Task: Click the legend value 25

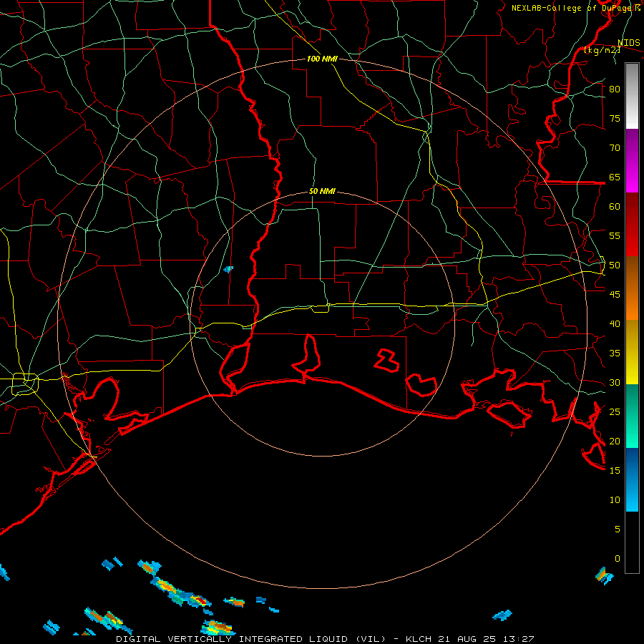Action: 615,412
